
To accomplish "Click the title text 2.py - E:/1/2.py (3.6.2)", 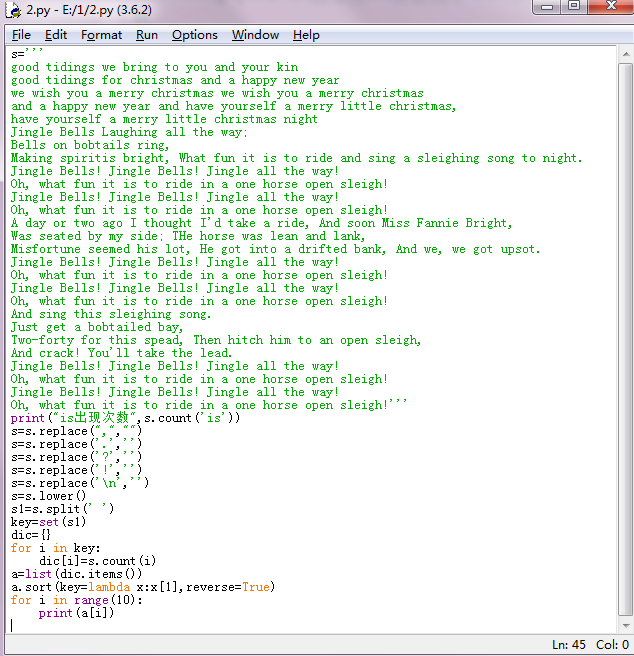I will (89, 10).
